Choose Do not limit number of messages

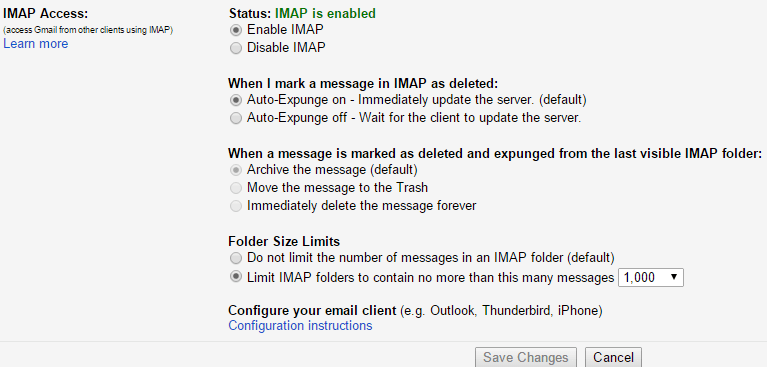click(236, 258)
